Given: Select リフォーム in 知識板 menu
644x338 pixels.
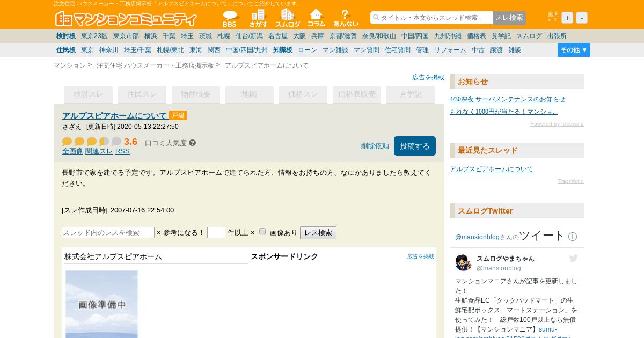Looking at the screenshot, I should pos(450,50).
